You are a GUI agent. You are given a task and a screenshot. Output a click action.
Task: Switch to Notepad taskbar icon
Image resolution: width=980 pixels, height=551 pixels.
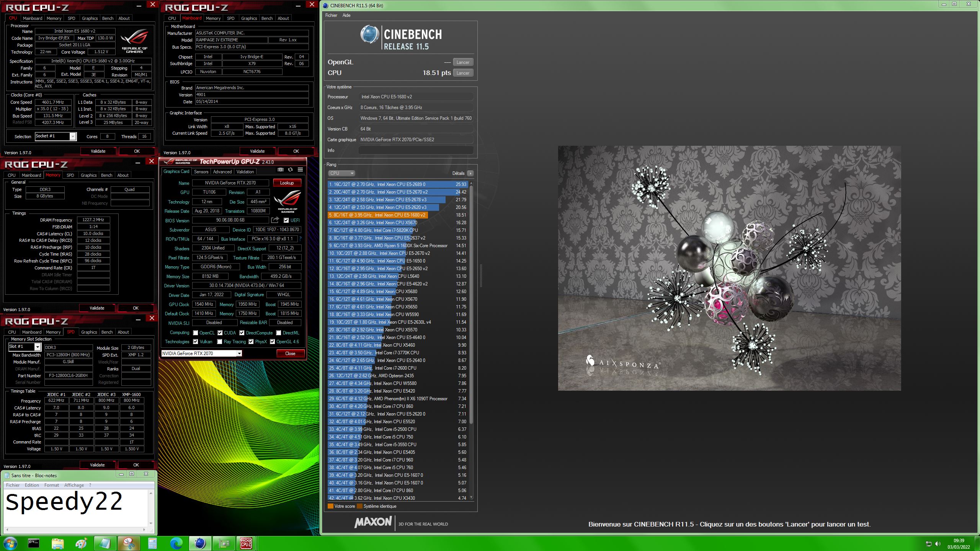click(105, 543)
